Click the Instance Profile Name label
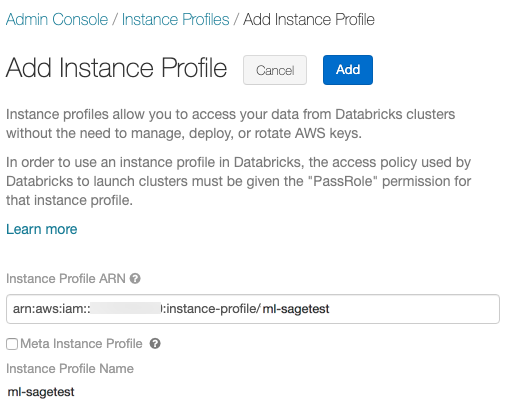 click(70, 369)
